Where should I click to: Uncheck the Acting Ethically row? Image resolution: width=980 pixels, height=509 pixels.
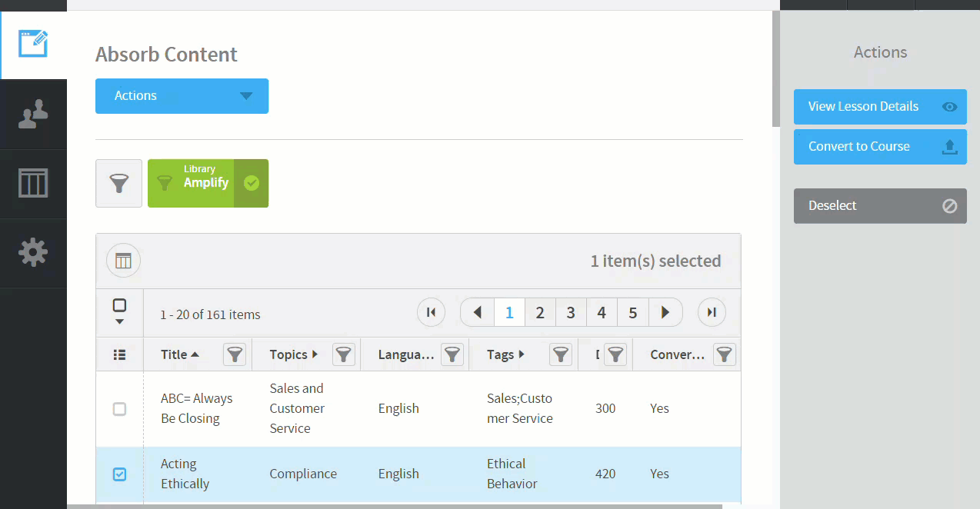click(119, 474)
